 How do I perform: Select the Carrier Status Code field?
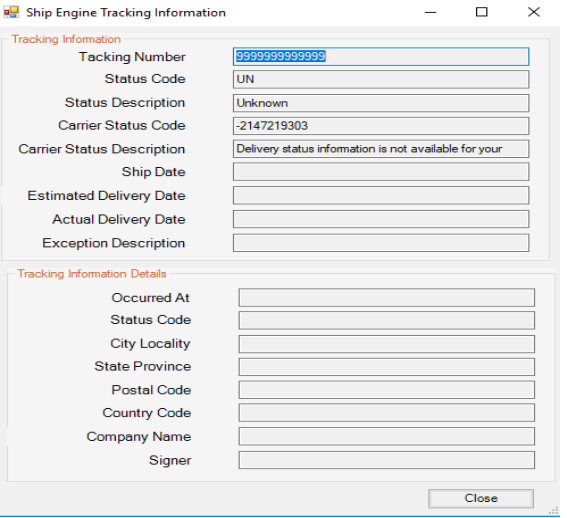coord(381,126)
